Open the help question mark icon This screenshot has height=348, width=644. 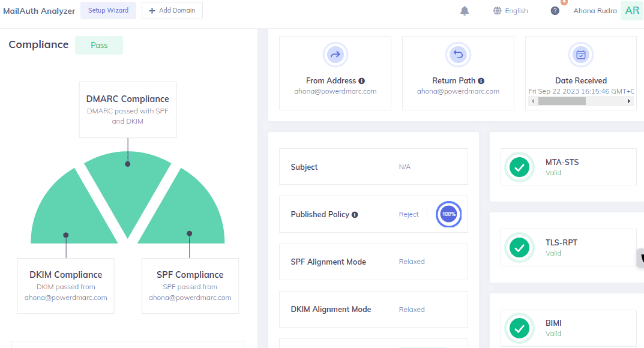[555, 11]
